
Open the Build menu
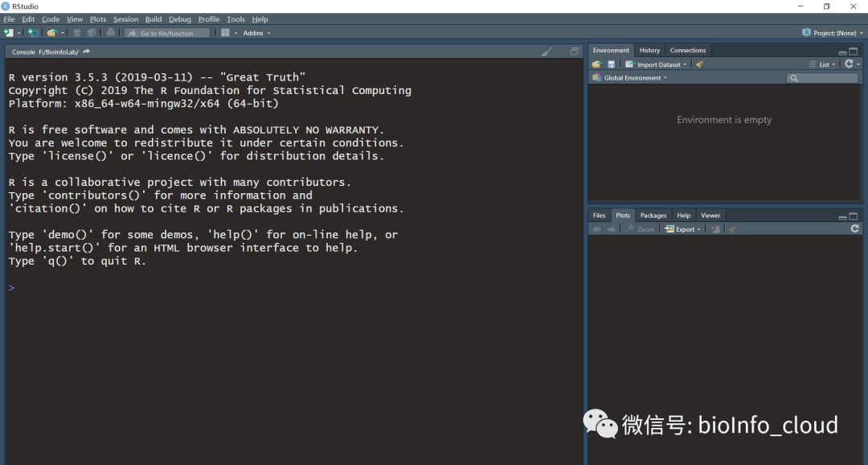coord(154,19)
